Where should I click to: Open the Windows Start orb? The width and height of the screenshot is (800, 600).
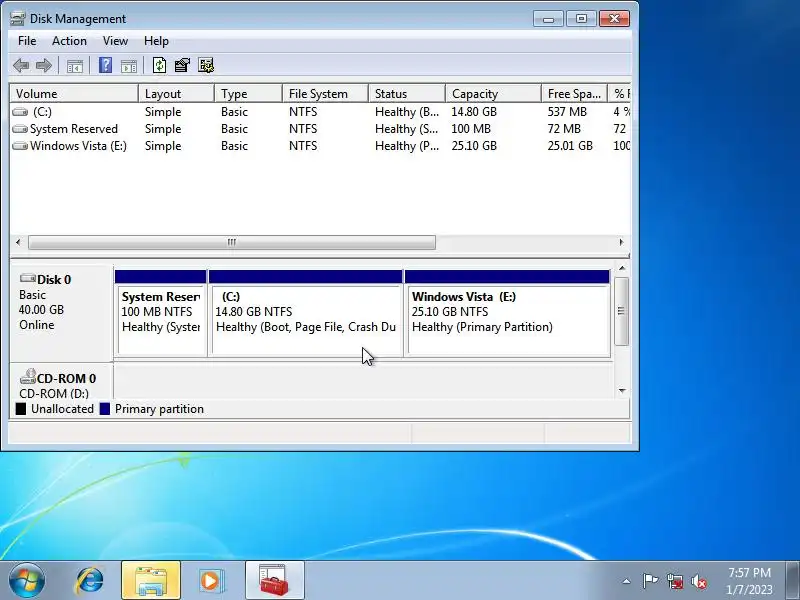pos(27,581)
